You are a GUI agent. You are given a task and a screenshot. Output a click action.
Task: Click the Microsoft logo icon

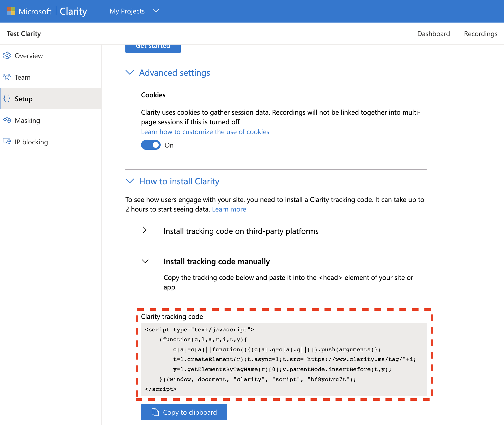[11, 11]
